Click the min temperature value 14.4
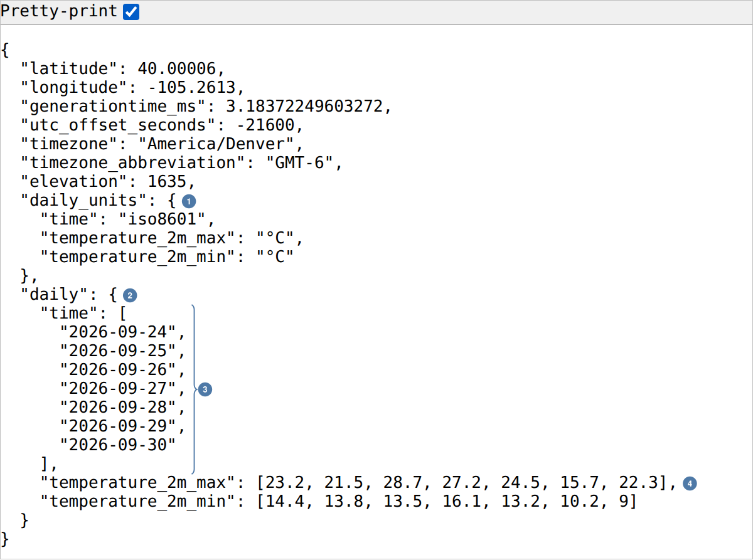 (284, 501)
